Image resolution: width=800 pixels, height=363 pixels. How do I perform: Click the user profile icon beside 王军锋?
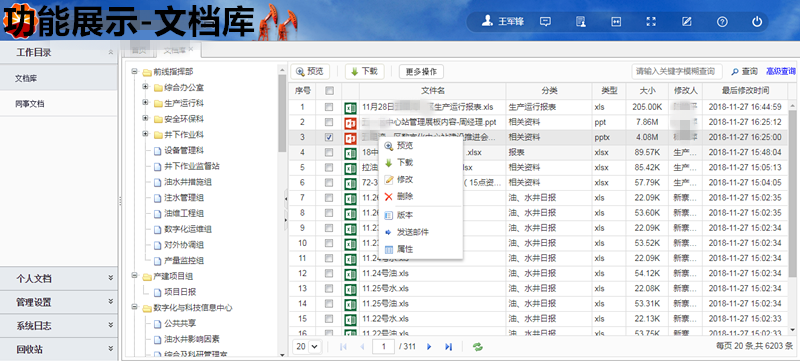488,21
